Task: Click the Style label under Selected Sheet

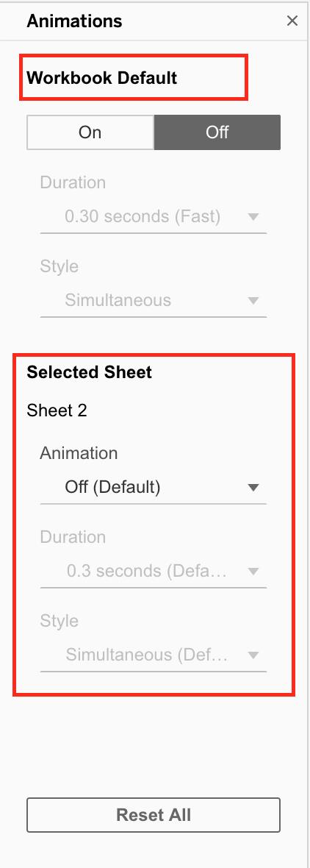Action: [x=59, y=621]
